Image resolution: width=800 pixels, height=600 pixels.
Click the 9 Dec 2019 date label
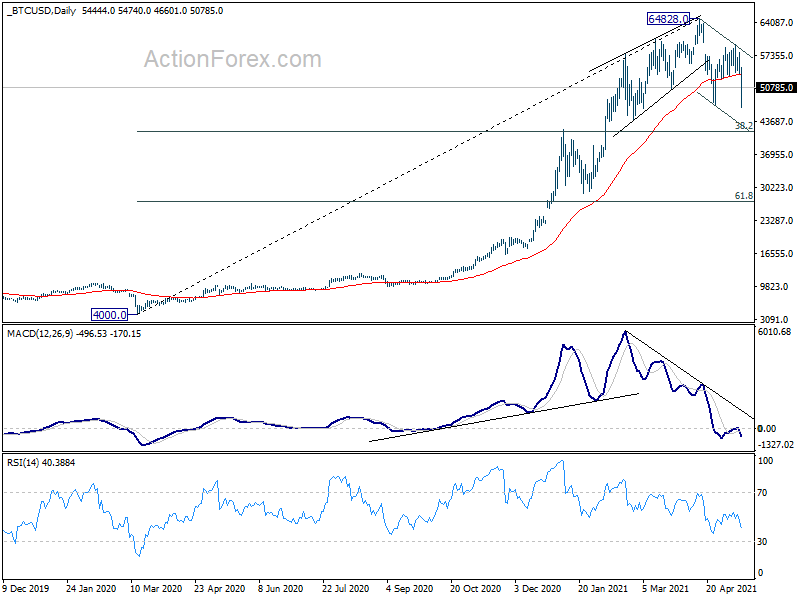point(26,589)
